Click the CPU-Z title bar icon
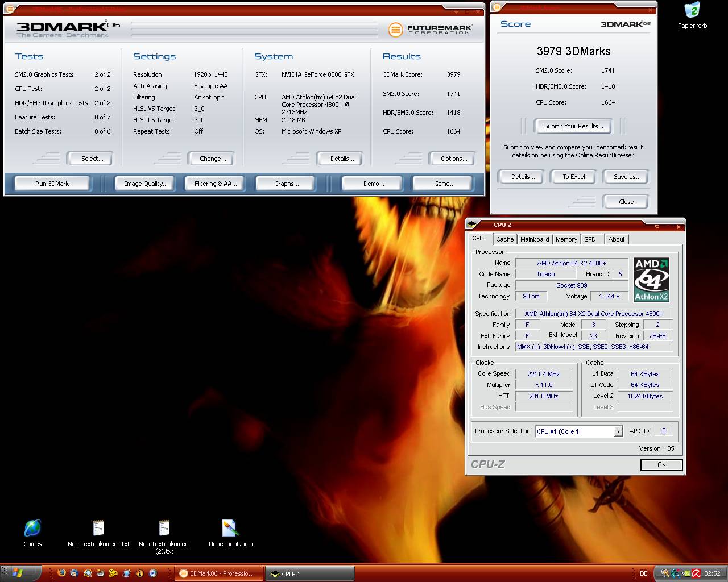 click(x=472, y=225)
